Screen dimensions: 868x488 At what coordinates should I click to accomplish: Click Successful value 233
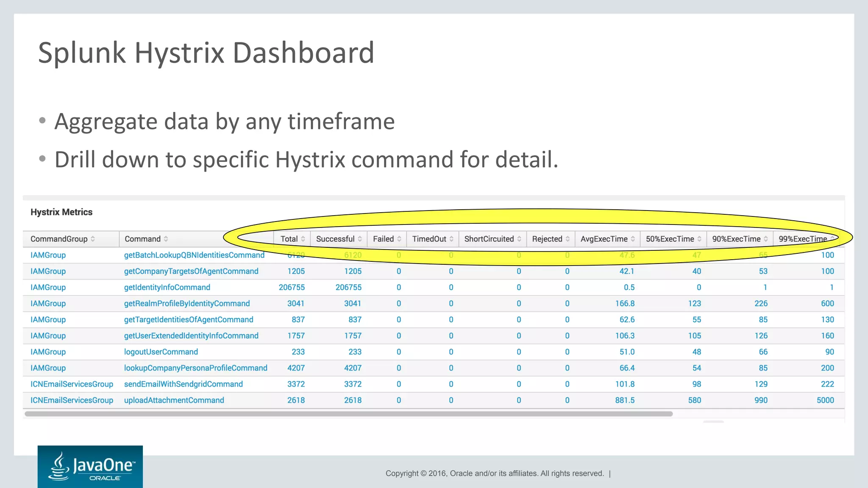click(x=355, y=352)
